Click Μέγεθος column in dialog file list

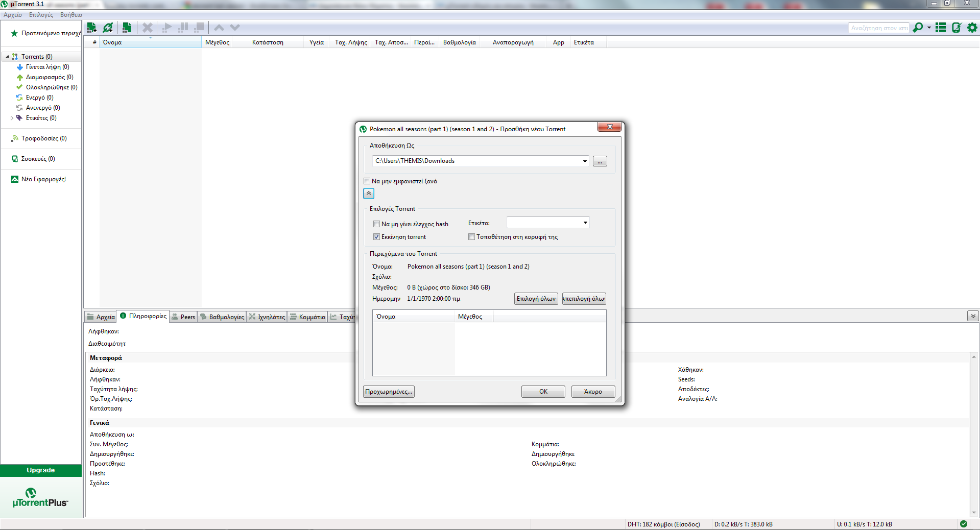tap(474, 317)
